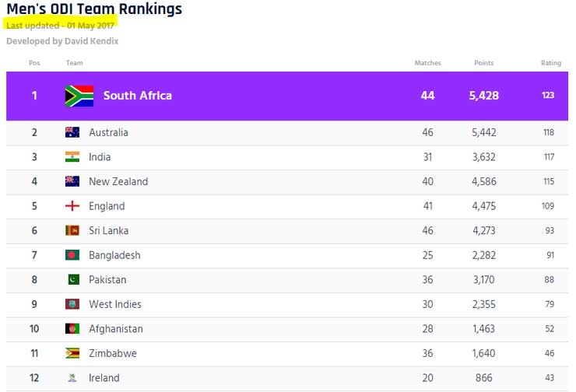Click the Rating column header

(x=550, y=63)
